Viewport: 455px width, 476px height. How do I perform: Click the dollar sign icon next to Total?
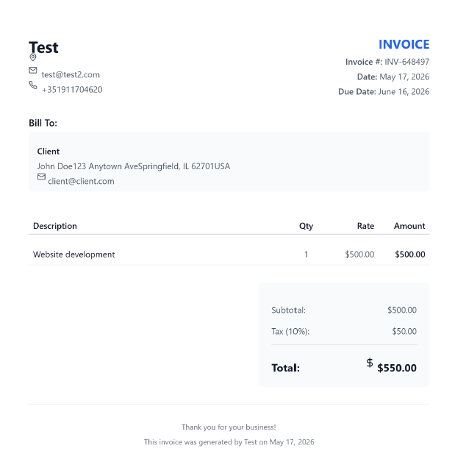click(369, 363)
